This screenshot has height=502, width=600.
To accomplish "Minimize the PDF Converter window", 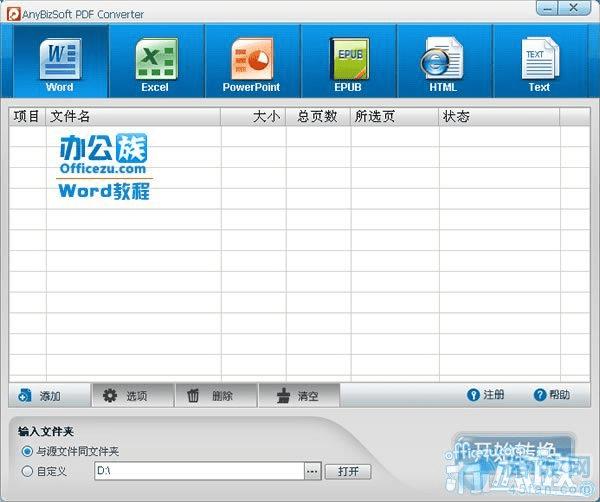I will point(548,8).
